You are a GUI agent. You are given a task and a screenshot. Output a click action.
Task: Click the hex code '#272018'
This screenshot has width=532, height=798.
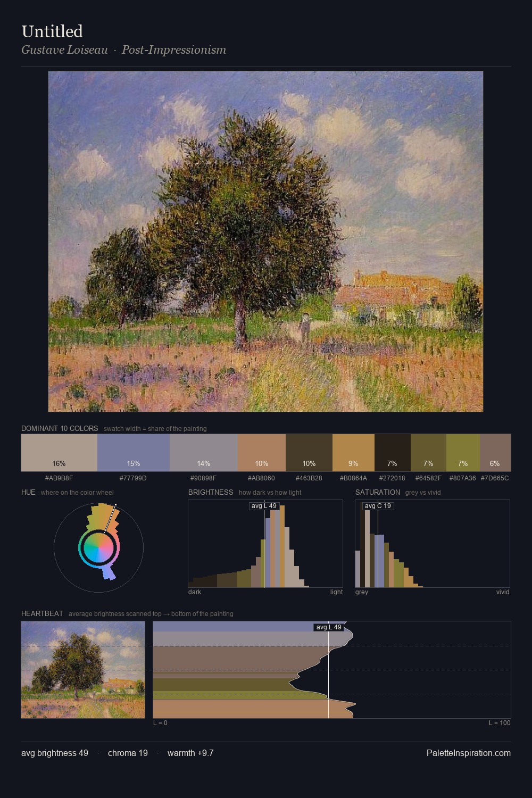[392, 478]
